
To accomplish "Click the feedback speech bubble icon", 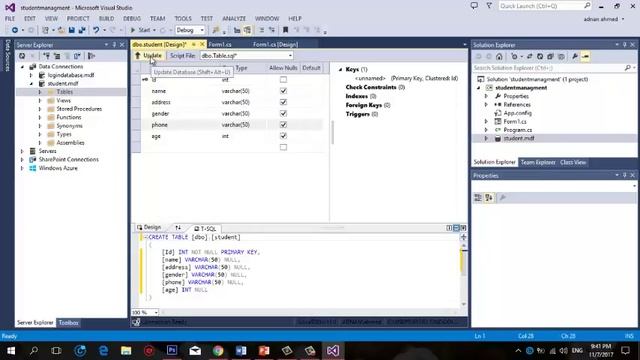I will point(474,6).
